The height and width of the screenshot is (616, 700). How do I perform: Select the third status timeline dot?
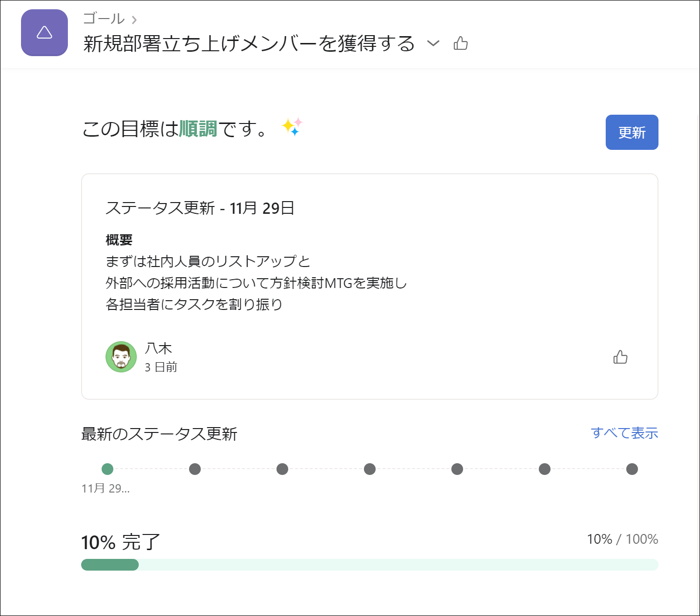282,469
